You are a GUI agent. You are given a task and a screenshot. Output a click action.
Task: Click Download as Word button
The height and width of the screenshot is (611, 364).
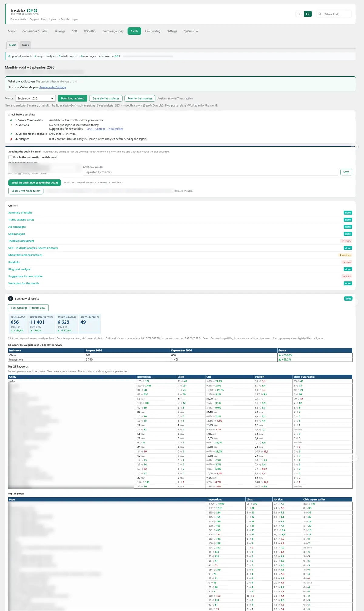pos(72,98)
